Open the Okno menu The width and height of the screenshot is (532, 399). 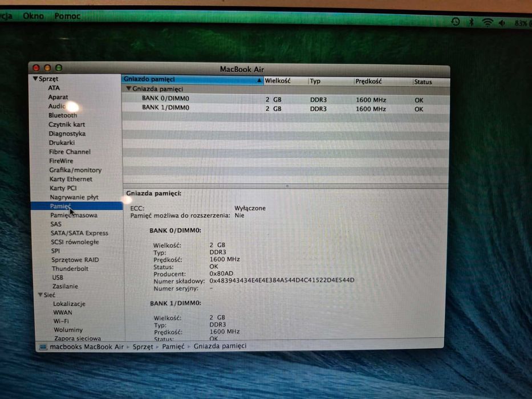(33, 16)
